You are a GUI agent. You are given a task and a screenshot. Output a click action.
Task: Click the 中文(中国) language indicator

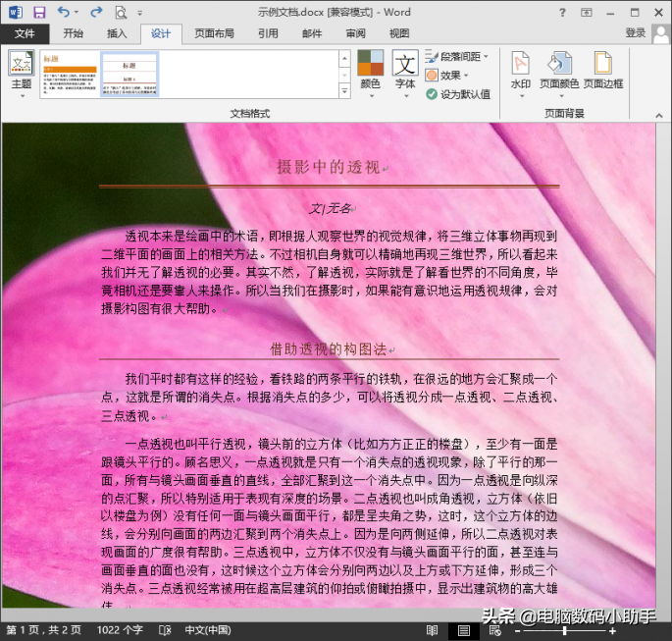(x=208, y=630)
